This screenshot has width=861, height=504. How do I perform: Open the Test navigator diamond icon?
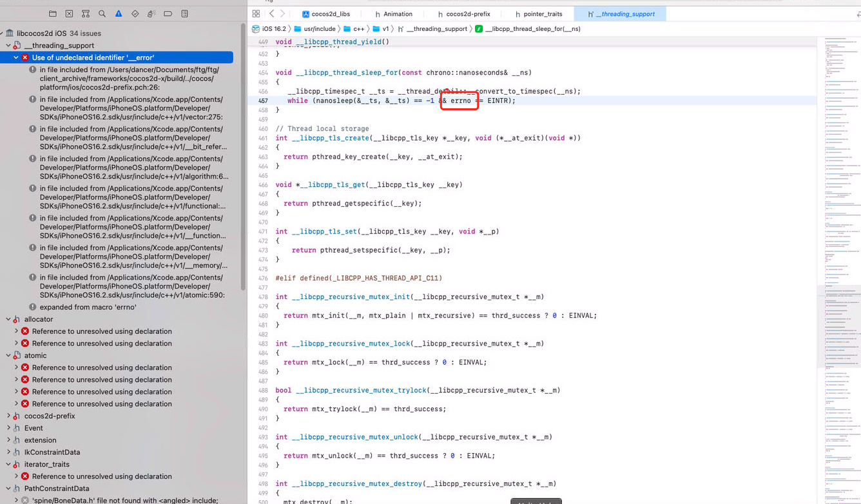click(135, 14)
